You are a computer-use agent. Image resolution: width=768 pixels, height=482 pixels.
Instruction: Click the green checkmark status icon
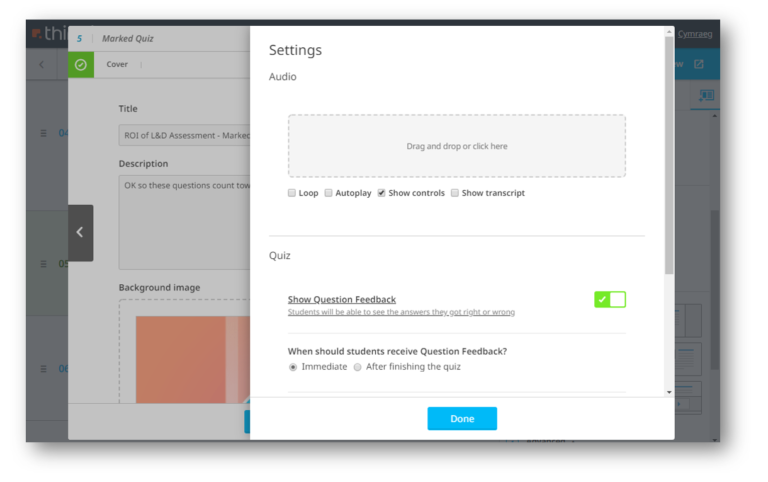[x=81, y=65]
